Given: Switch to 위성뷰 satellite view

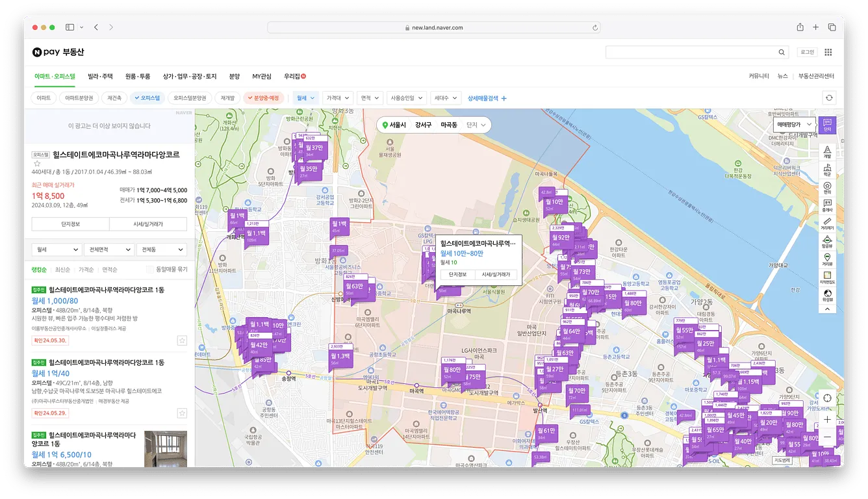Looking at the screenshot, I should [x=827, y=294].
